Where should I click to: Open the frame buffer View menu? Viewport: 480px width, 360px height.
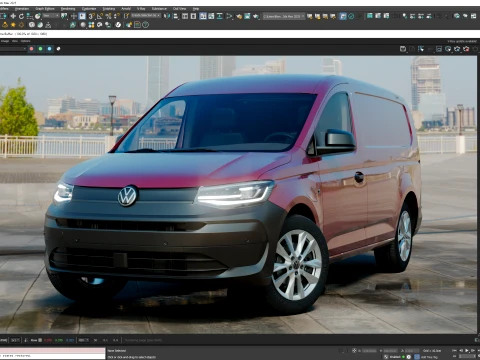pos(15,41)
